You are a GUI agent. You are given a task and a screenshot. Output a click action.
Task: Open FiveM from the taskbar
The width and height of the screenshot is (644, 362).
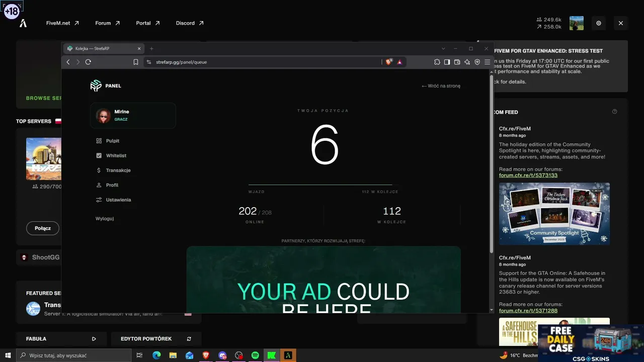point(288,355)
